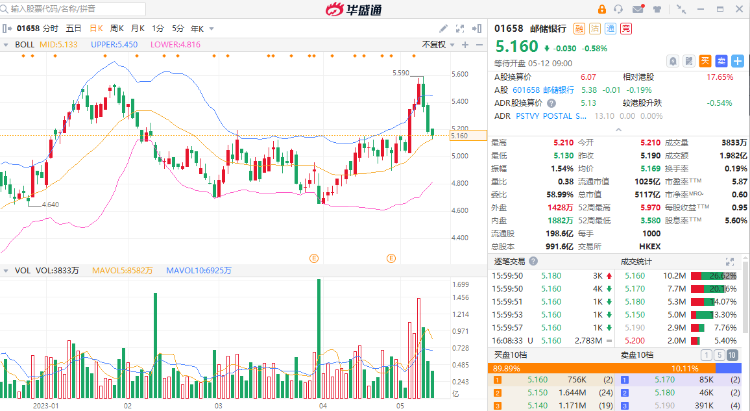Select the 周K weekly candlestick tab
Viewport: 750px width, 411px height.
117,29
